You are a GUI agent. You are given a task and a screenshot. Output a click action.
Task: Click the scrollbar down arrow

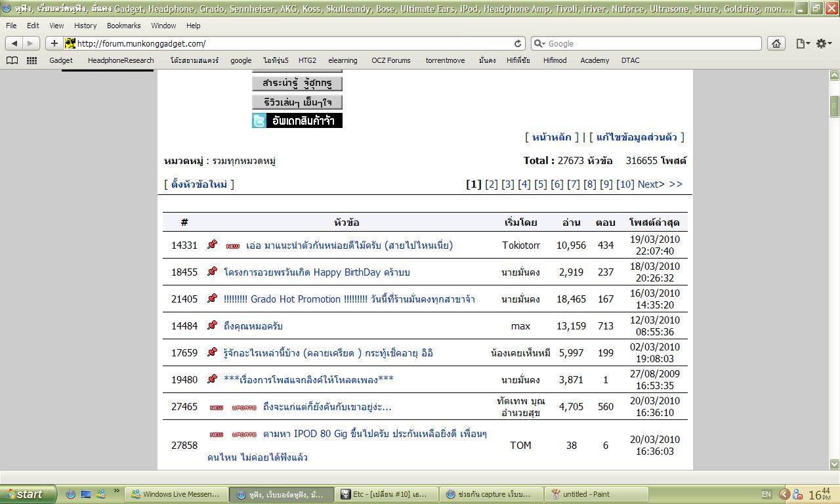click(x=834, y=464)
